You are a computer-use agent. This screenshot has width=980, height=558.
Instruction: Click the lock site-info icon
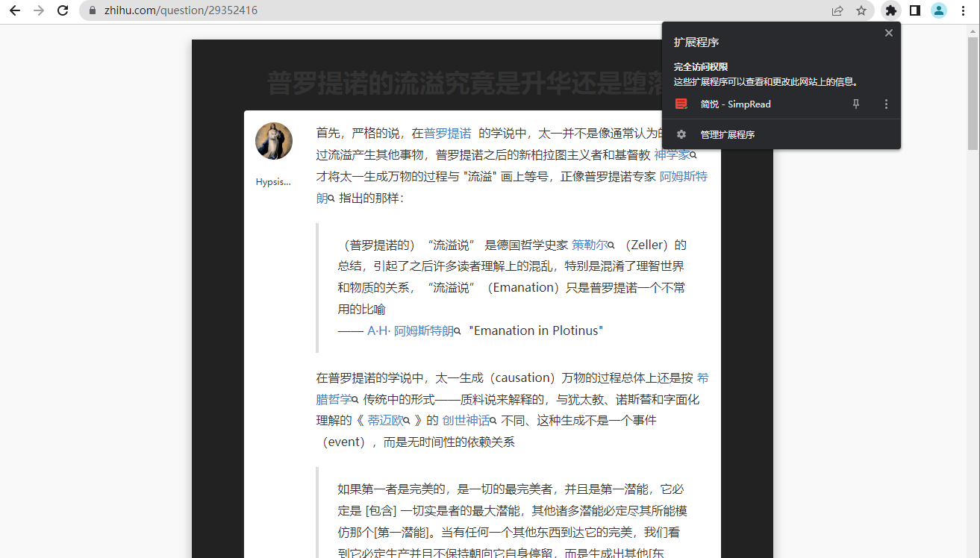pos(93,10)
